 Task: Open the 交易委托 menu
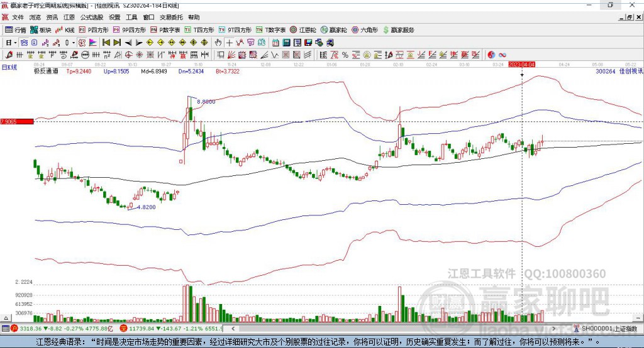(x=171, y=17)
